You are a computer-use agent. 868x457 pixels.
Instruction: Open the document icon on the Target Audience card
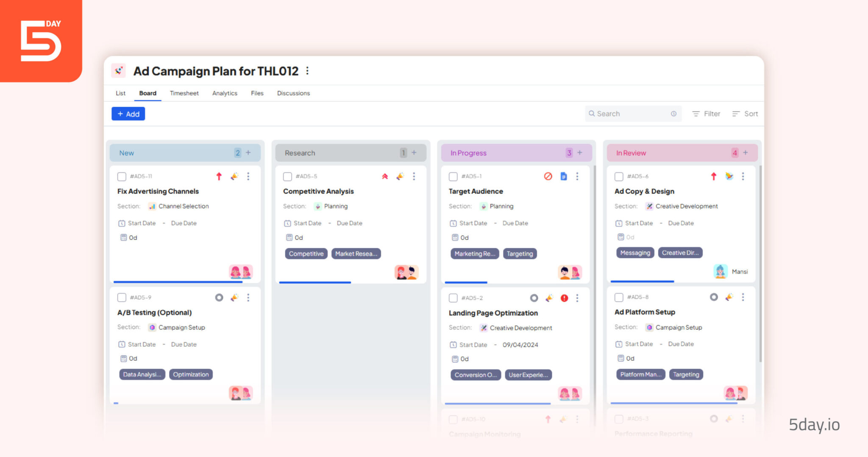(563, 176)
